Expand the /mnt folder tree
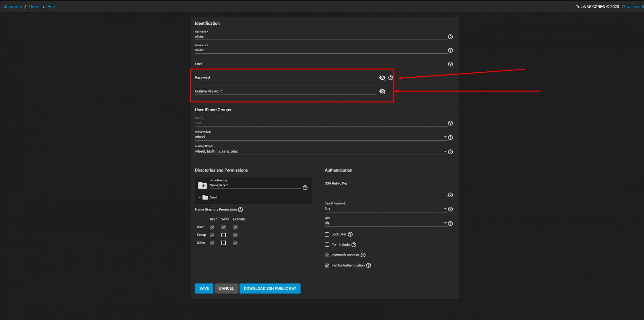This screenshot has height=320, width=644. (x=200, y=197)
